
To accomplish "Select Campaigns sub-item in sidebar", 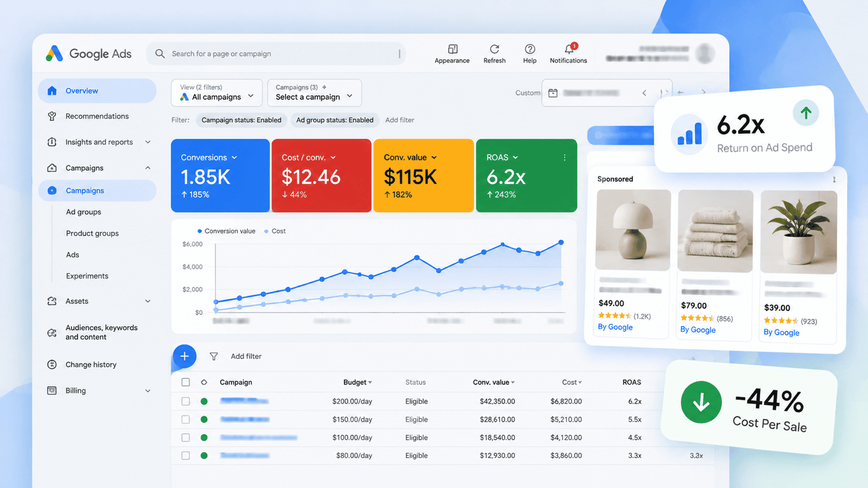I will [97, 190].
